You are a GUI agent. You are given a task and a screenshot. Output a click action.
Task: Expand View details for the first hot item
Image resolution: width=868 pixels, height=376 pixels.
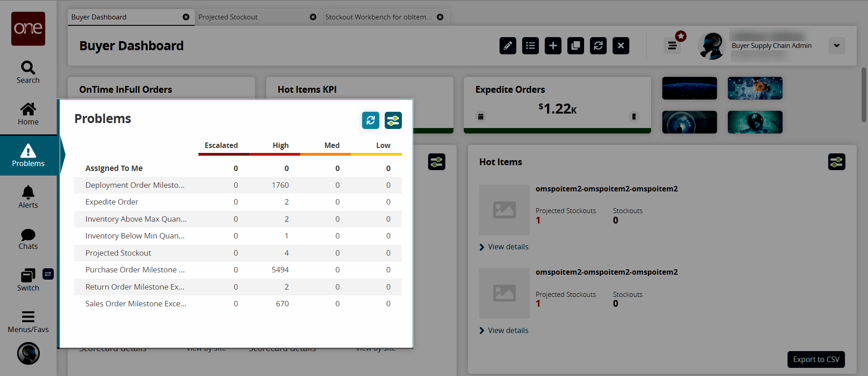pyautogui.click(x=504, y=247)
